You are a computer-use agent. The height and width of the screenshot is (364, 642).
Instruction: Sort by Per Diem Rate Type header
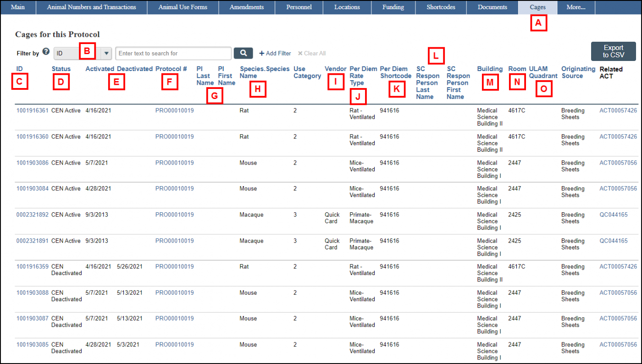[x=363, y=76]
